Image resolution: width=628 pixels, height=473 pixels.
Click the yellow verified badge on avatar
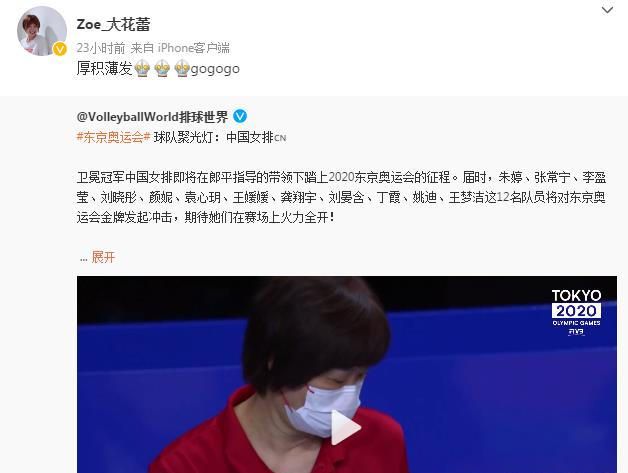pyautogui.click(x=60, y=49)
